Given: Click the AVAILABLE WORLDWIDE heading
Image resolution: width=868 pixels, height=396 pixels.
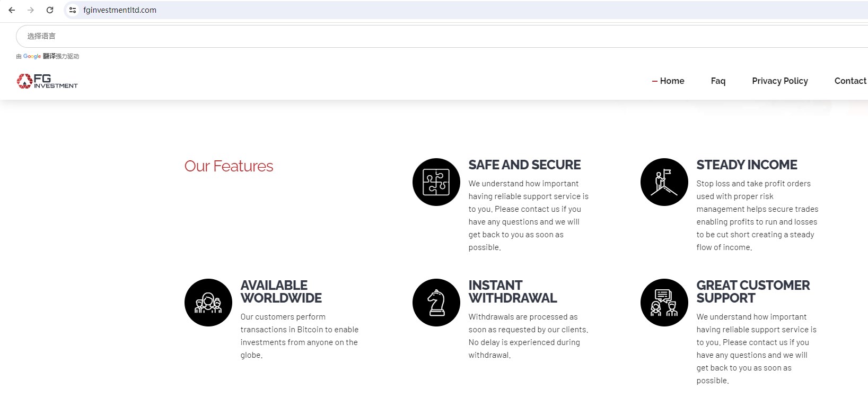Looking at the screenshot, I should click(281, 291).
